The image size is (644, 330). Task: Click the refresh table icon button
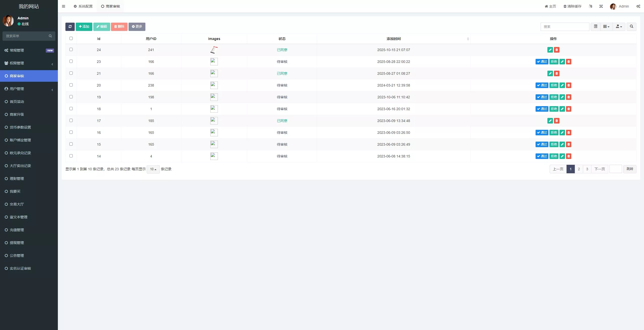click(70, 27)
